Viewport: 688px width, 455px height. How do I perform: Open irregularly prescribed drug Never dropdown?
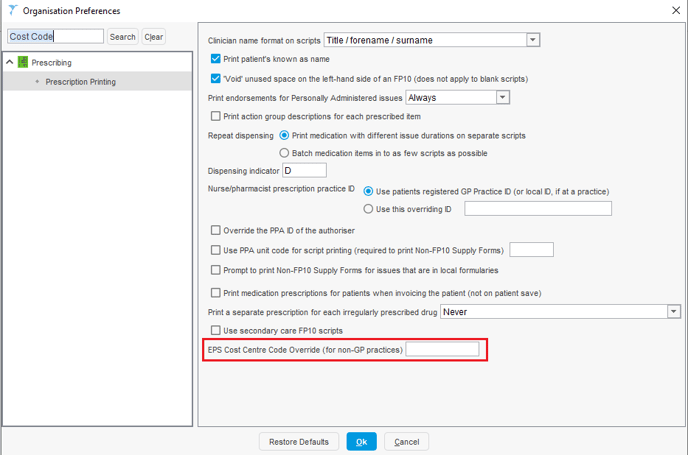[673, 312]
